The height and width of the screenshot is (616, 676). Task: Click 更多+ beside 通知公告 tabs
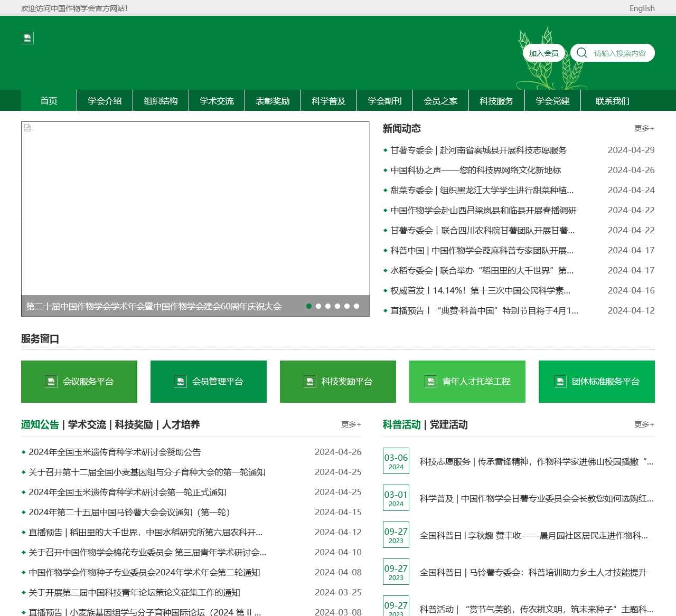click(351, 424)
